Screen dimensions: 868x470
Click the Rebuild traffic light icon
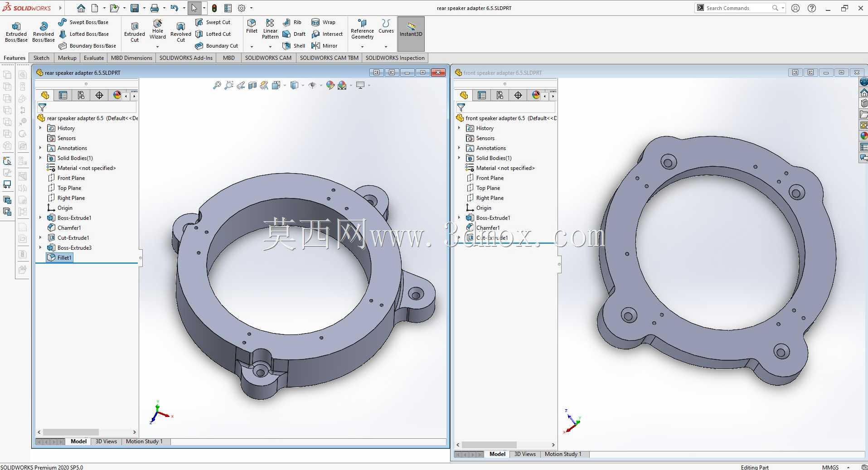click(214, 8)
